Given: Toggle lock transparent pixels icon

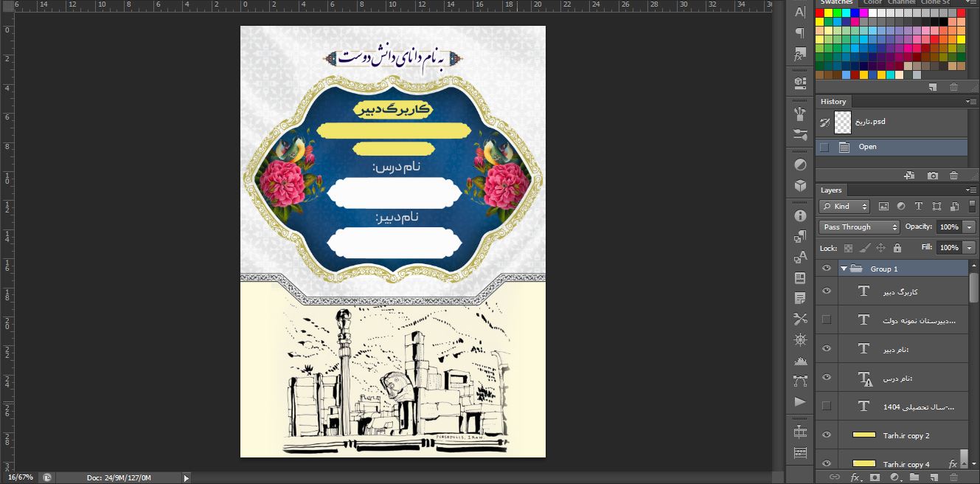Looking at the screenshot, I should [848, 248].
